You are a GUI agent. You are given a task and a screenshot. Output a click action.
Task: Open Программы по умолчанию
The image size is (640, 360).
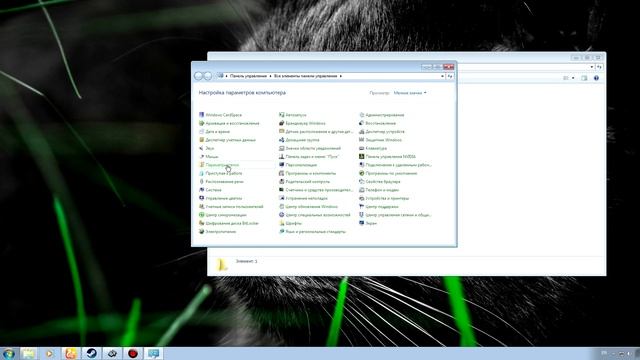coord(388,173)
